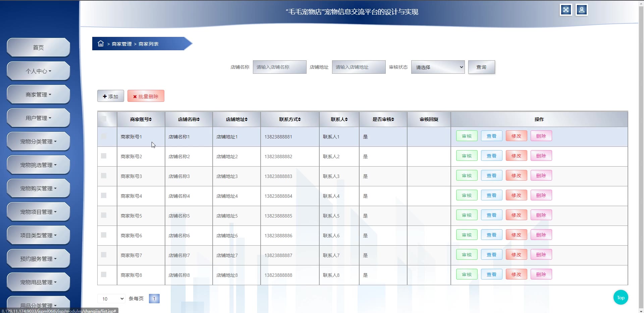The height and width of the screenshot is (313, 644).
Task: Click 删除 button for 商家账号1
Action: pos(541,136)
